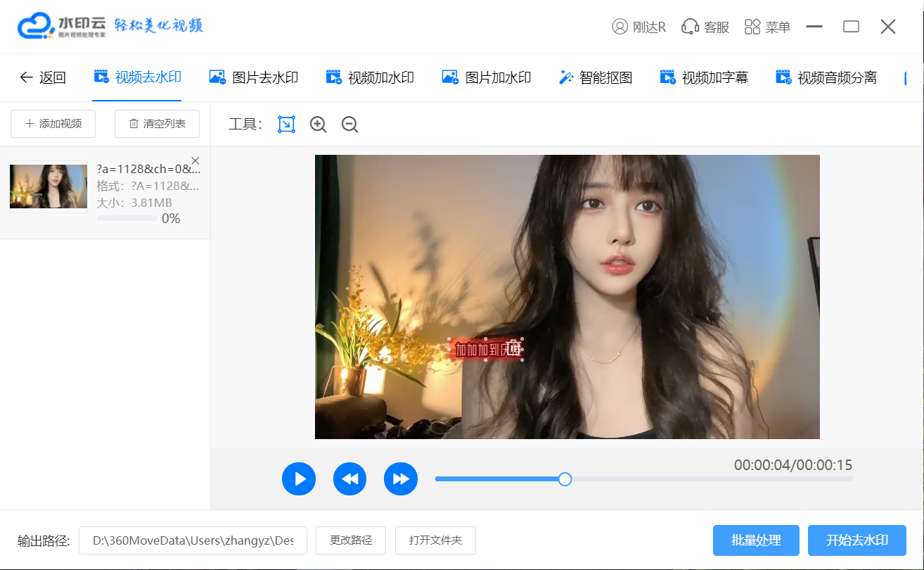Click the video progress slider handle
Screen dimensions: 924x570
(x=565, y=479)
